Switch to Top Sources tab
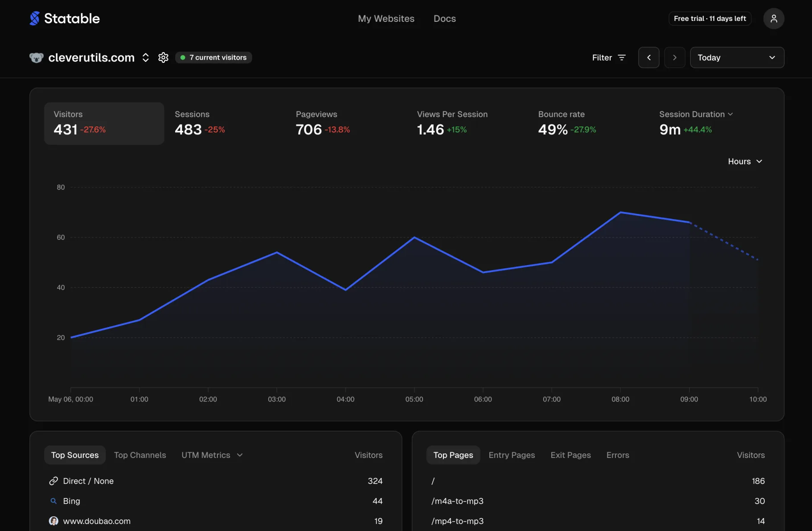812x531 pixels. click(75, 455)
